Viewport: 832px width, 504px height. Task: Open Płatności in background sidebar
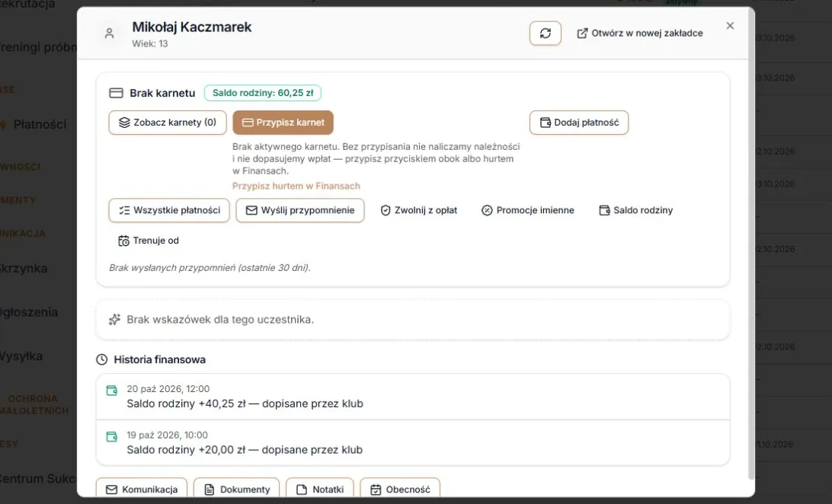pos(40,125)
